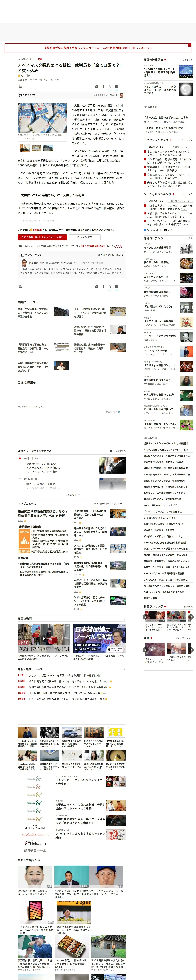
Task: Share by email icon below the comment box
Action: point(97,286)
